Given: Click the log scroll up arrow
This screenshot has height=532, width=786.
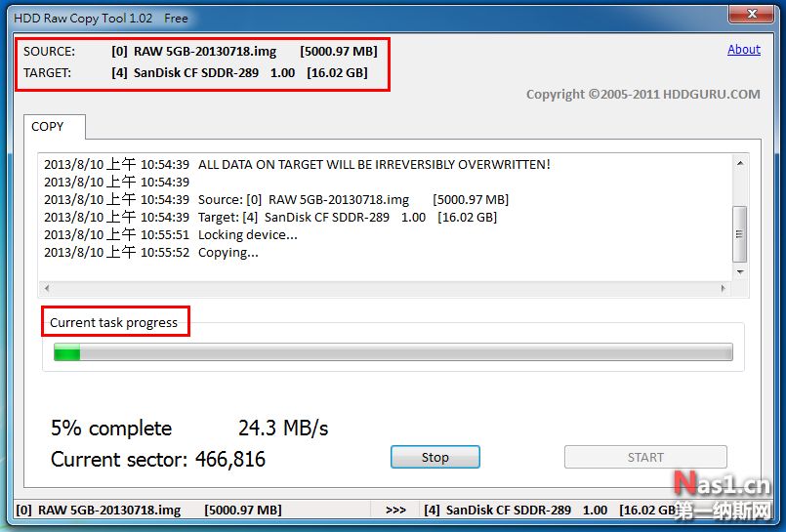Looking at the screenshot, I should pyautogui.click(x=740, y=163).
